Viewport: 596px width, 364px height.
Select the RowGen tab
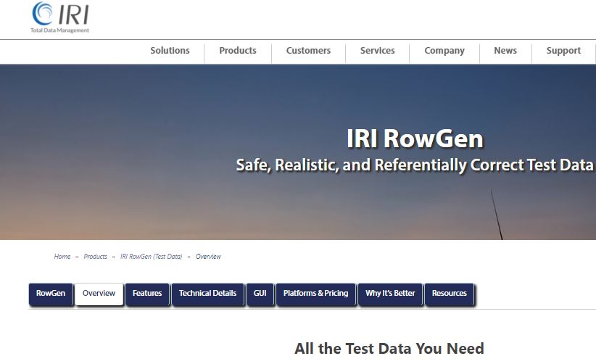51,294
